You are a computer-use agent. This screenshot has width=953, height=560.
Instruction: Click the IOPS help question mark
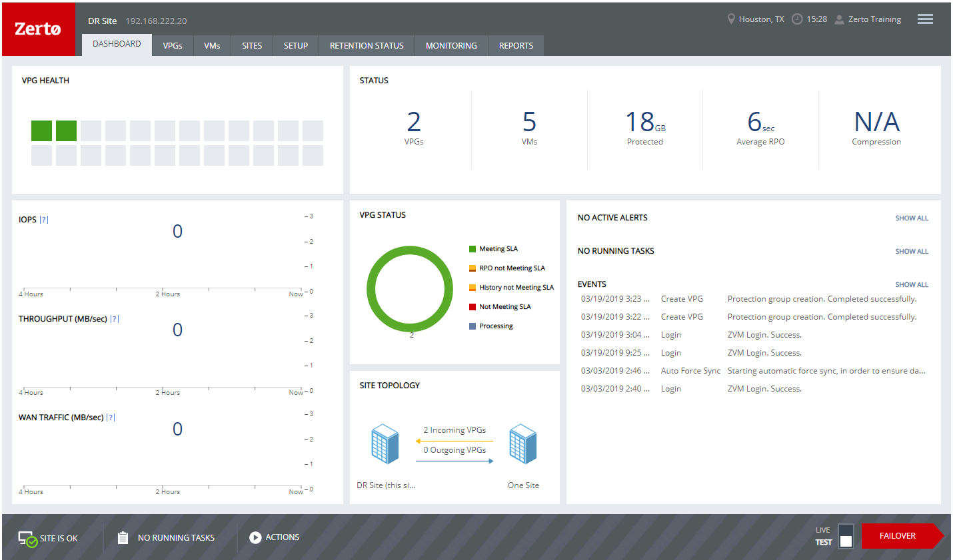[x=44, y=220]
